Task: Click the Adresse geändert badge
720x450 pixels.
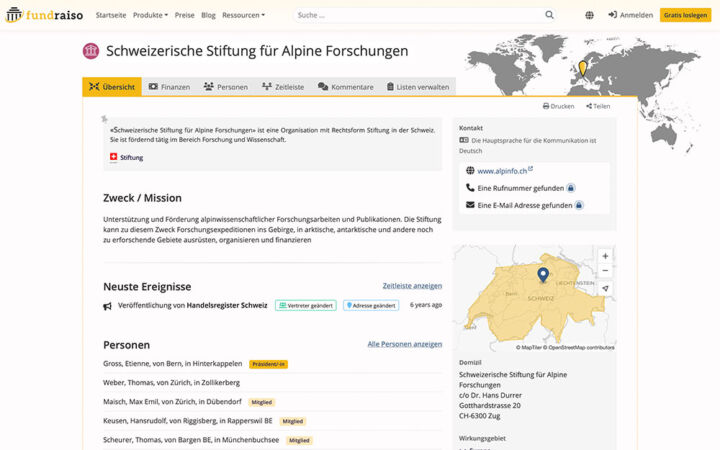Action: (371, 305)
